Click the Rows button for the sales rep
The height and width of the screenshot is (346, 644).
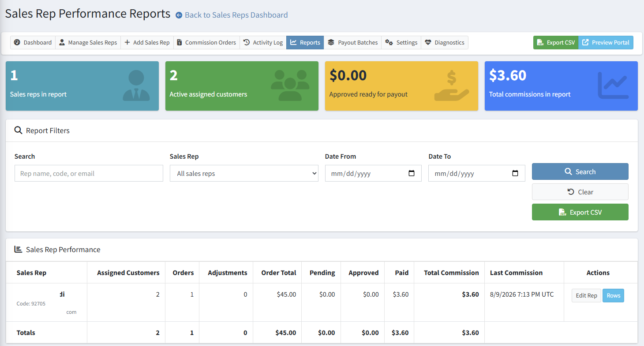613,295
